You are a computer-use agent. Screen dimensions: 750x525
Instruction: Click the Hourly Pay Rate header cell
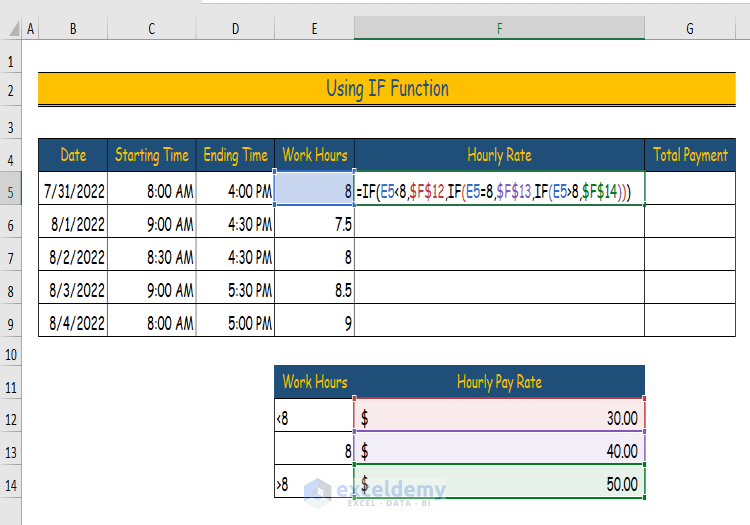click(499, 382)
